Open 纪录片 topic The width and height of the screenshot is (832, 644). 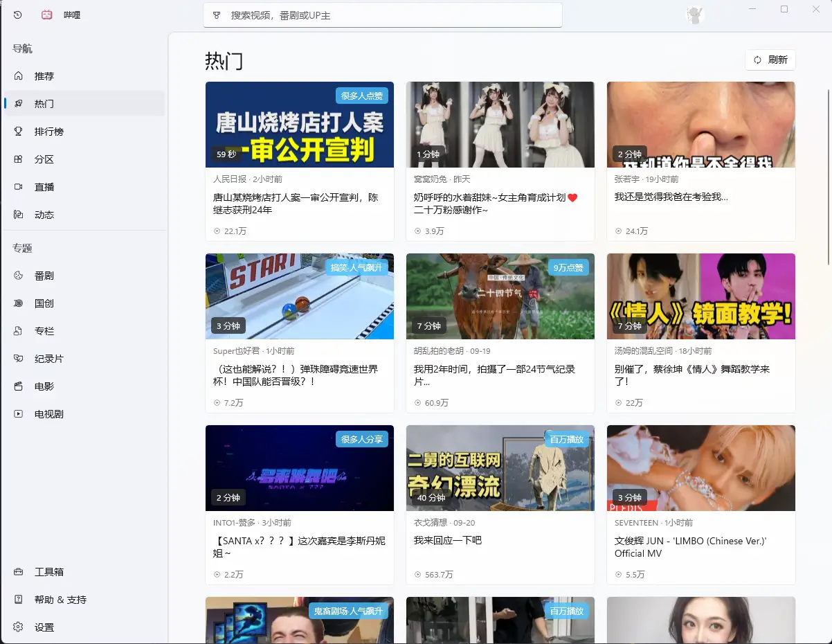click(84, 359)
